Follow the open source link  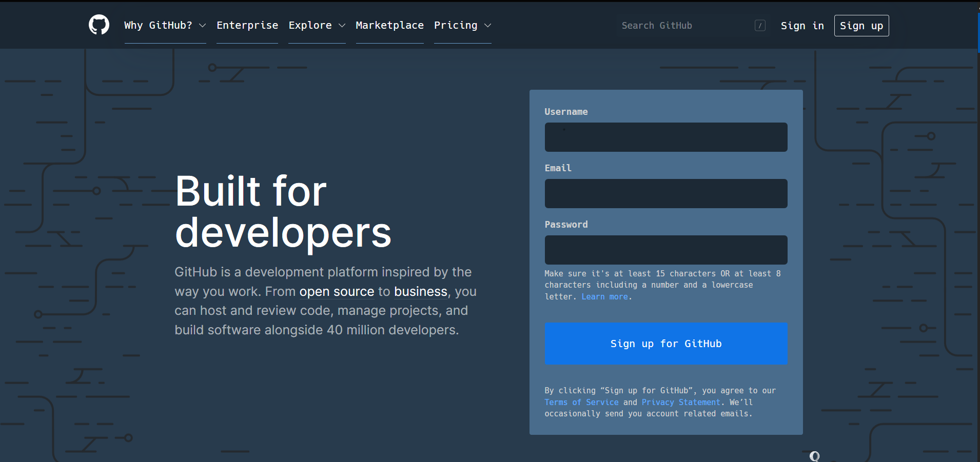coord(337,292)
